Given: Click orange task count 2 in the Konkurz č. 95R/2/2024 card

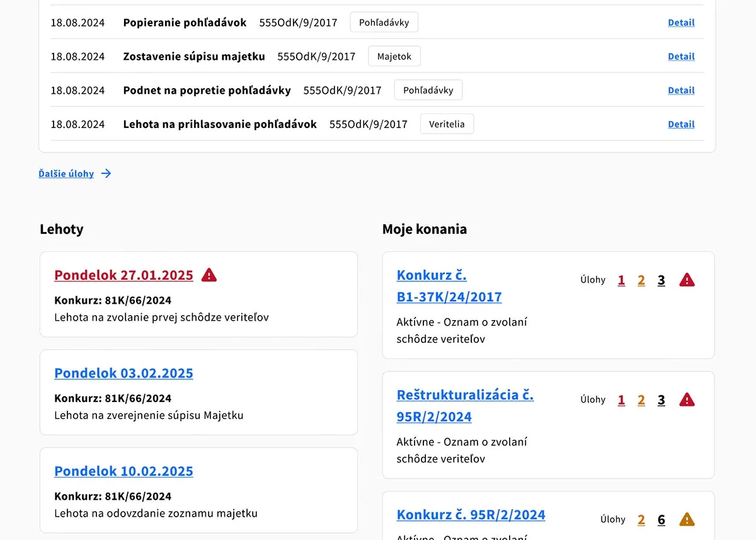Looking at the screenshot, I should (641, 520).
